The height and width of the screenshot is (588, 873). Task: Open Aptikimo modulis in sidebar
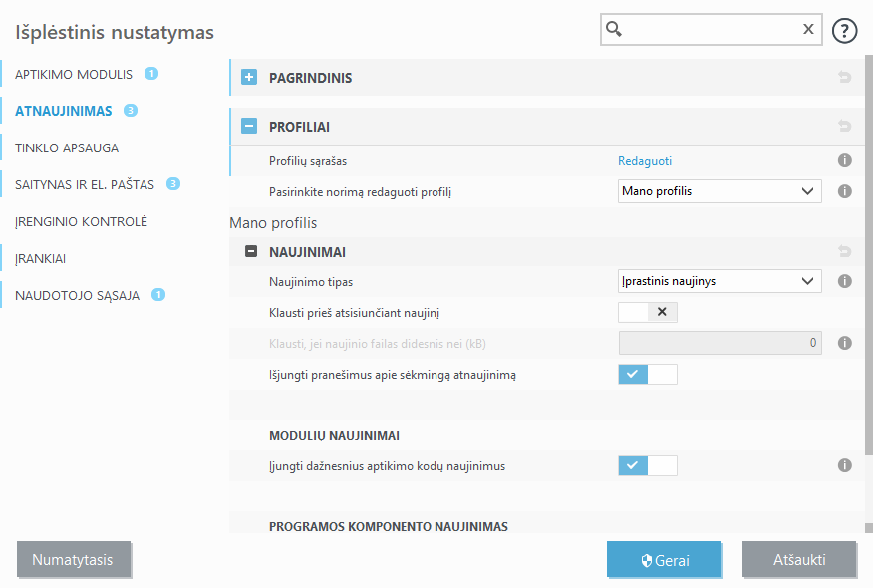74,74
